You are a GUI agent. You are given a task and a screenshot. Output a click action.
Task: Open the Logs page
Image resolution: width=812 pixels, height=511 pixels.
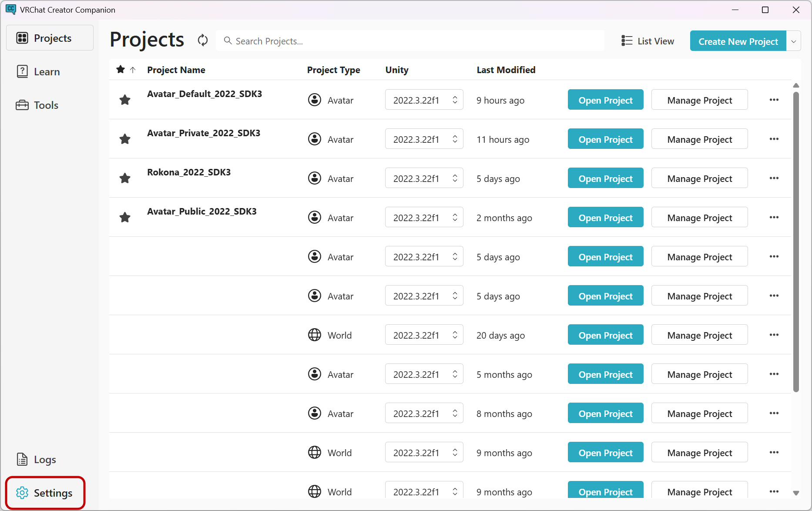(x=37, y=460)
